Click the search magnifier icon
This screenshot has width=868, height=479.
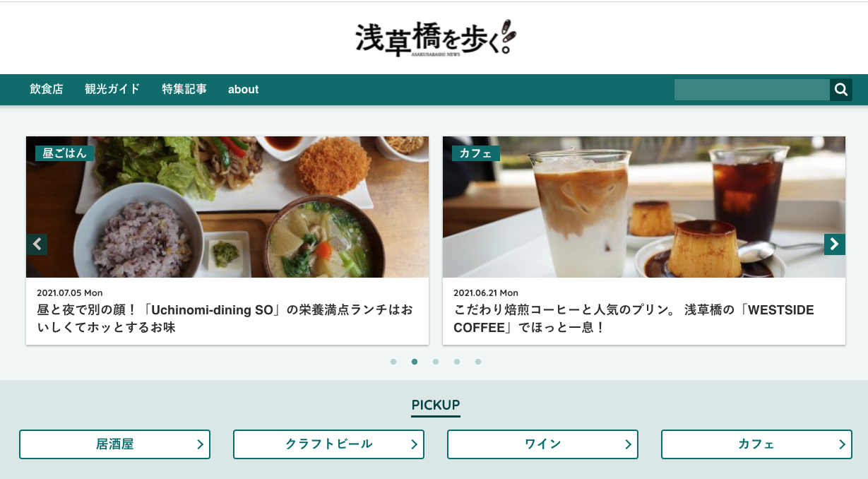pyautogui.click(x=841, y=90)
